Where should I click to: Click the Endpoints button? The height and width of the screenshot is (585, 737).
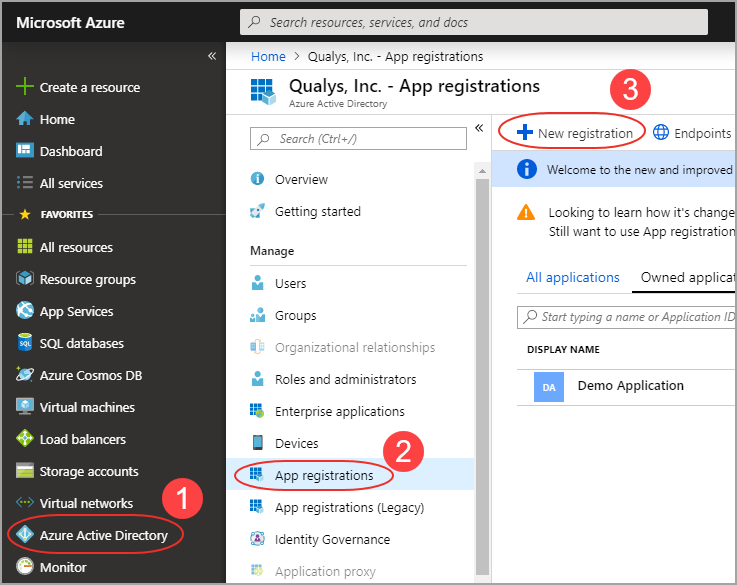pyautogui.click(x=692, y=133)
